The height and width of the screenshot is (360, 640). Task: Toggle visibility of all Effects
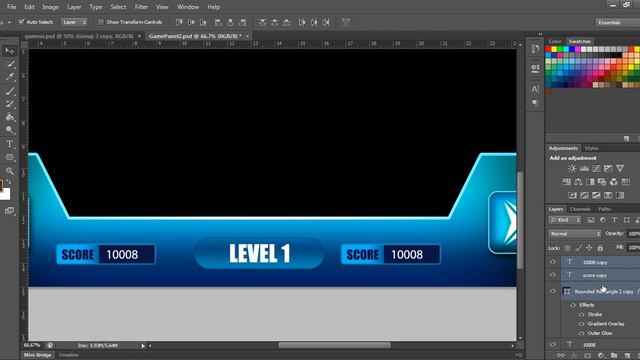[x=573, y=305]
